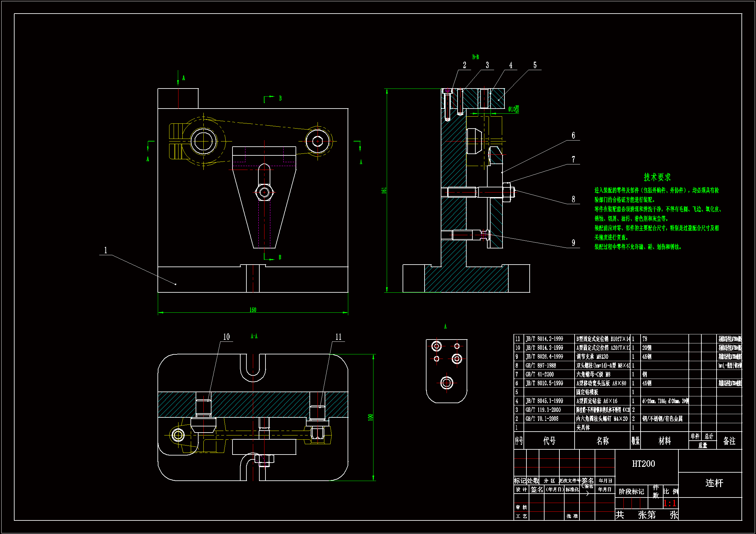
Task: Click the 连杆 part name in title block
Action: click(x=714, y=483)
